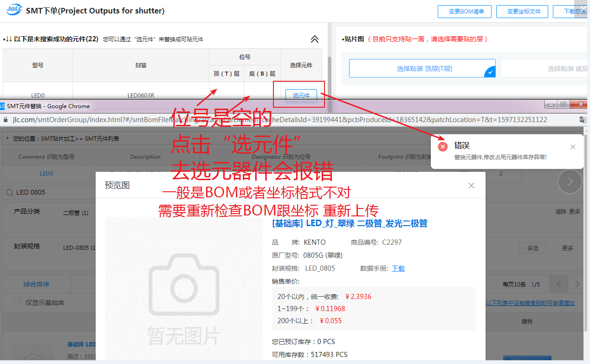Dismiss the 错误 error notification
The height and width of the screenshot is (364, 590).
573,147
